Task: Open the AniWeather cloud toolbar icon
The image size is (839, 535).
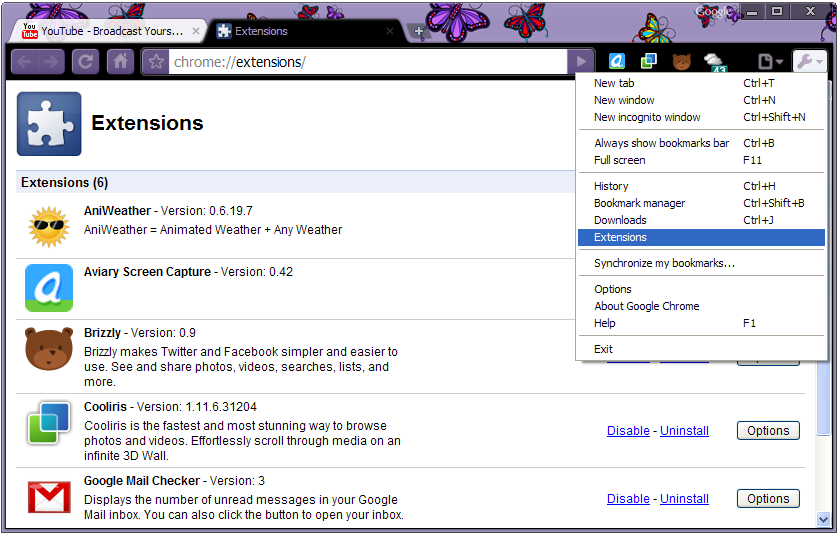Action: [714, 62]
